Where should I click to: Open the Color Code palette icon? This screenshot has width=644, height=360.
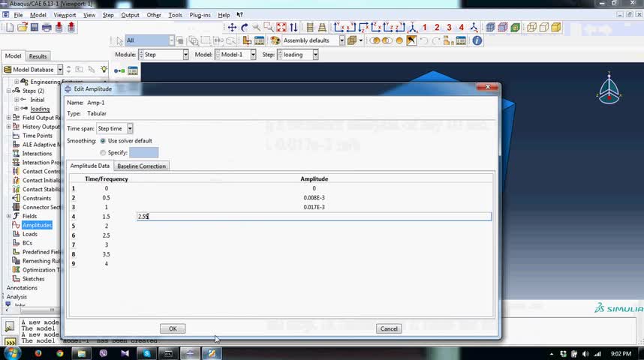[x=275, y=40]
